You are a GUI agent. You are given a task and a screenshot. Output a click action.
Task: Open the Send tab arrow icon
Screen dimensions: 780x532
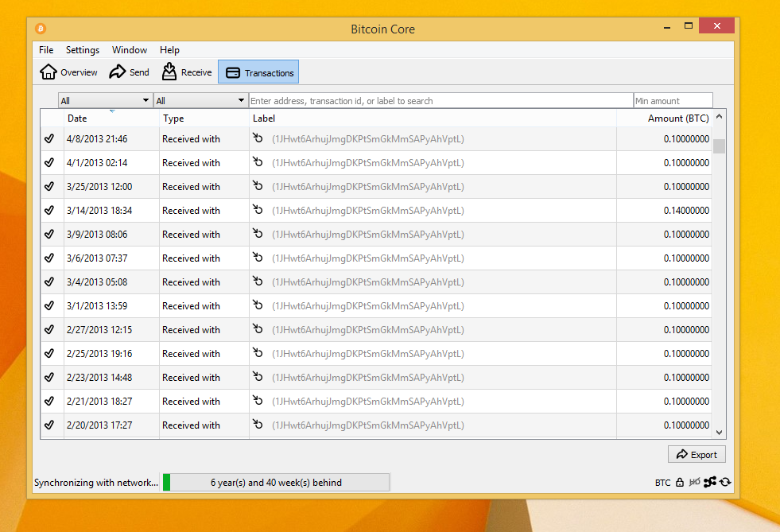[118, 72]
